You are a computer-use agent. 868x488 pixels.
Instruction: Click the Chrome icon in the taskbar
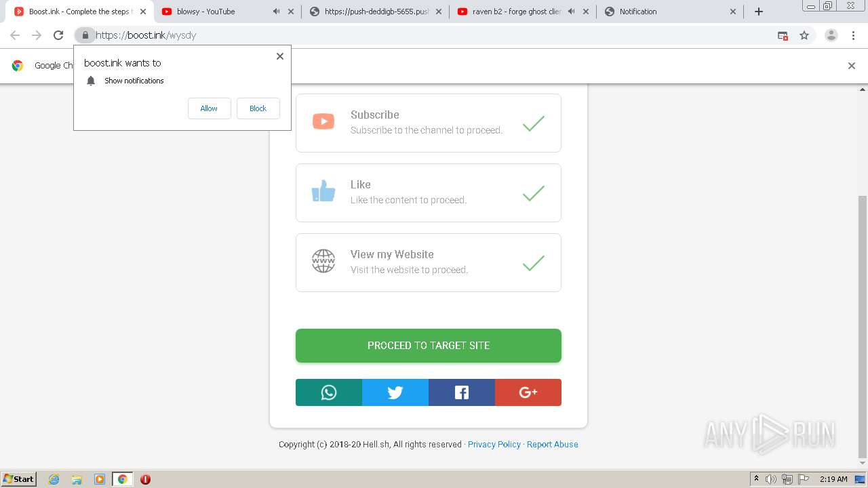click(123, 479)
